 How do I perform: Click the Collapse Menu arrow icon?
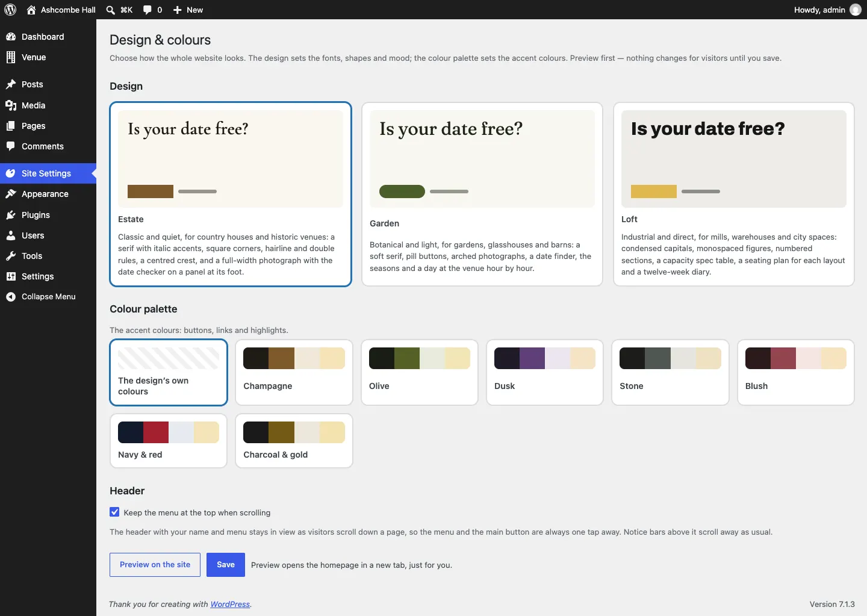tap(11, 297)
